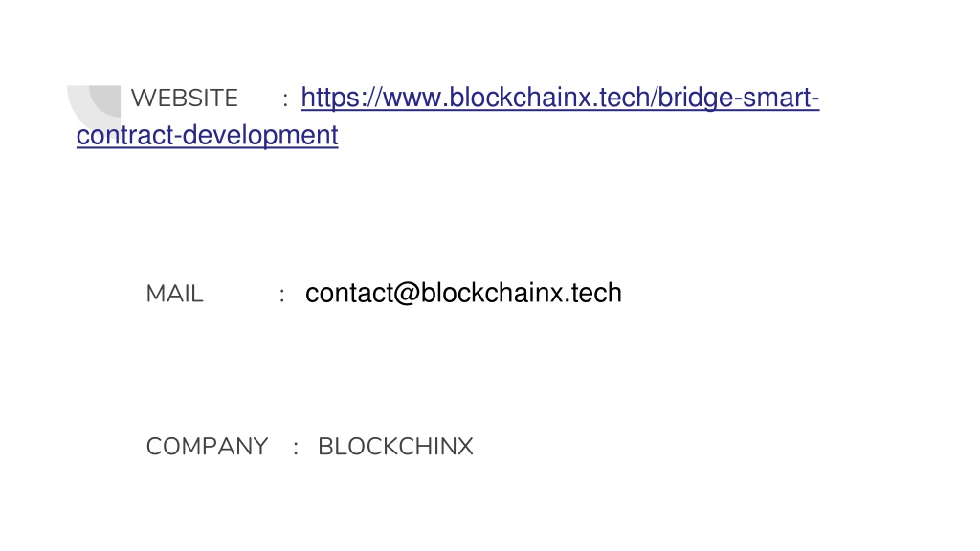This screenshot has width=980, height=551.
Task: Click the @ symbol in the email
Action: coord(406,293)
